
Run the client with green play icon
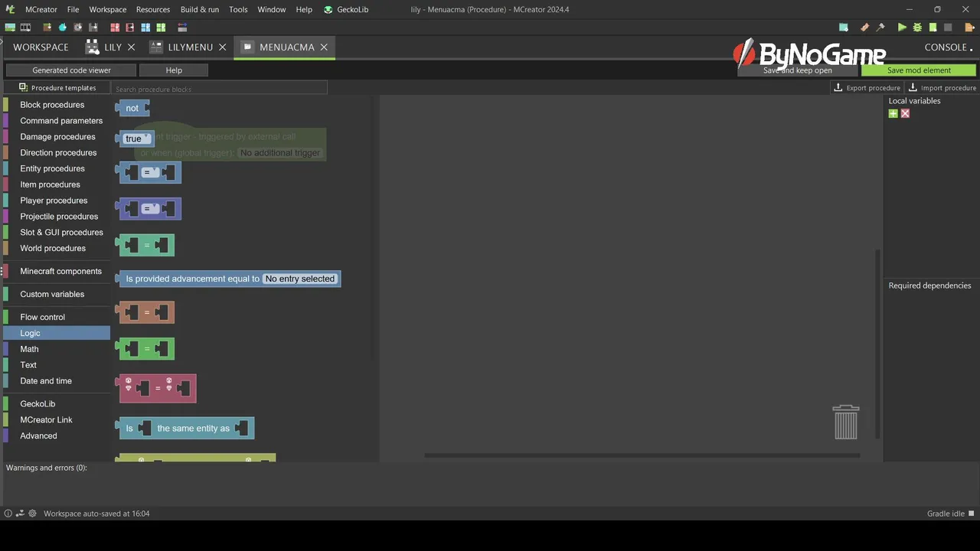point(902,28)
